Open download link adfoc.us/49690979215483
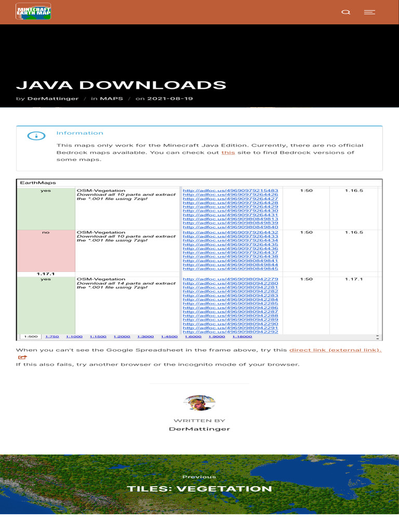399x532 pixels. [230, 191]
